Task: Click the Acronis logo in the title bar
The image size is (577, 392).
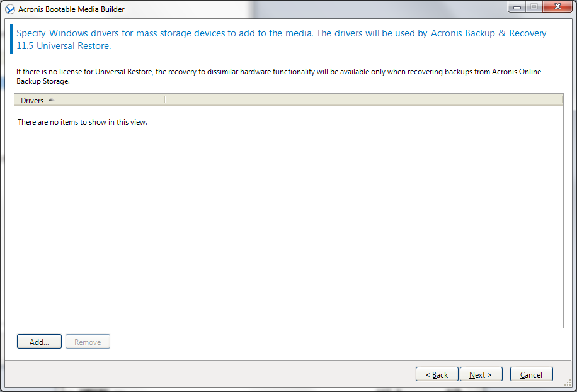Action: pos(10,9)
